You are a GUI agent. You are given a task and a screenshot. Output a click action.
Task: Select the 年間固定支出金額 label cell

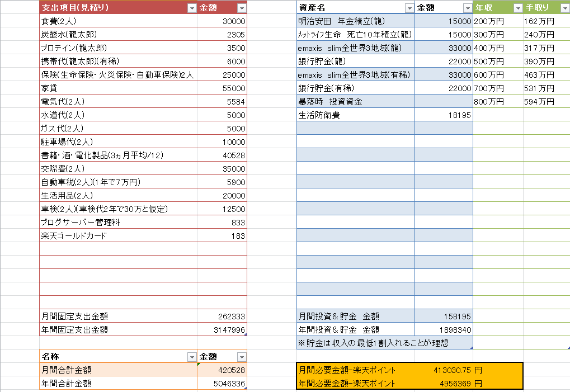point(118,330)
